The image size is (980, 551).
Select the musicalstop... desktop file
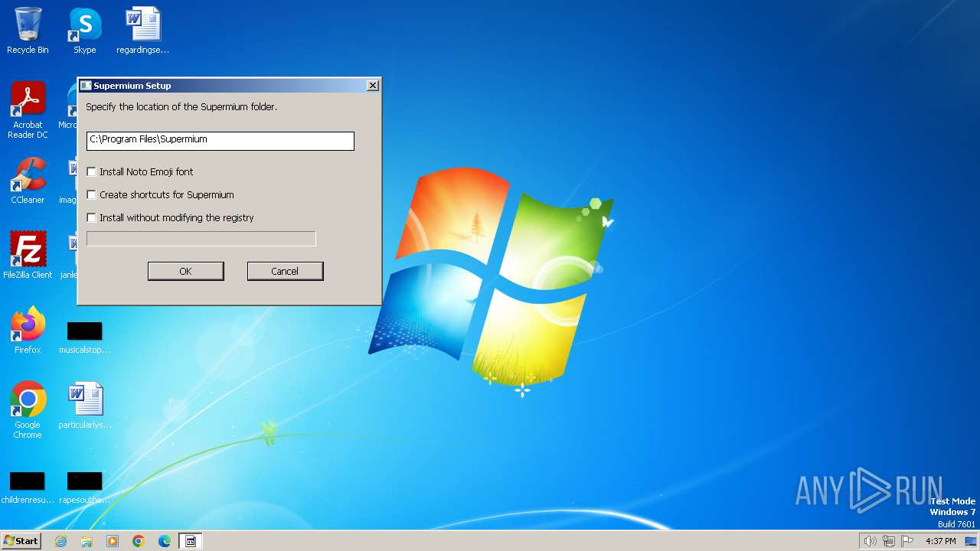[x=84, y=337]
